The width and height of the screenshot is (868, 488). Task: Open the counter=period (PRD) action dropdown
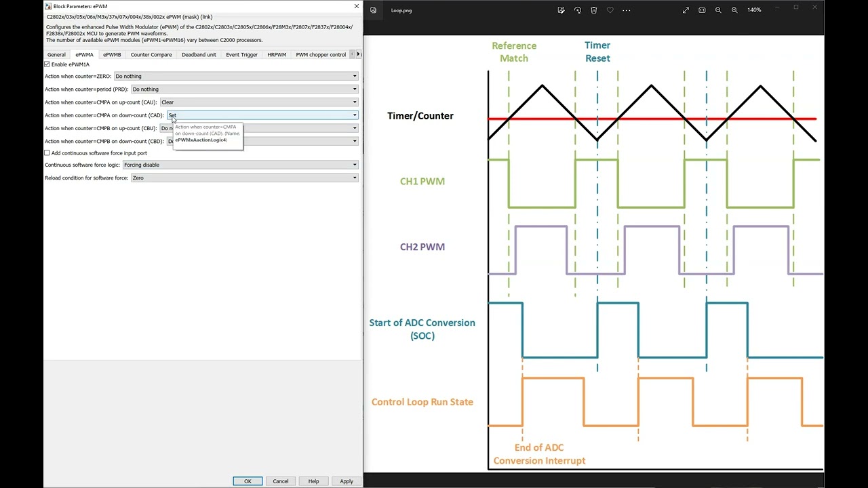point(244,89)
